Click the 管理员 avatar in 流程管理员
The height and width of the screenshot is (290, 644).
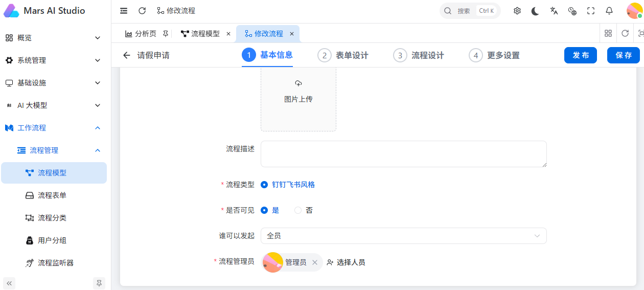click(273, 262)
